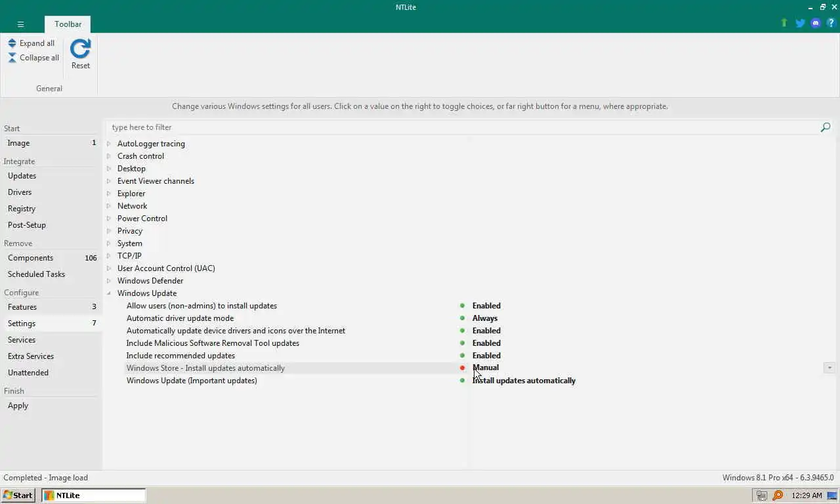Select the System tree item

click(x=129, y=243)
